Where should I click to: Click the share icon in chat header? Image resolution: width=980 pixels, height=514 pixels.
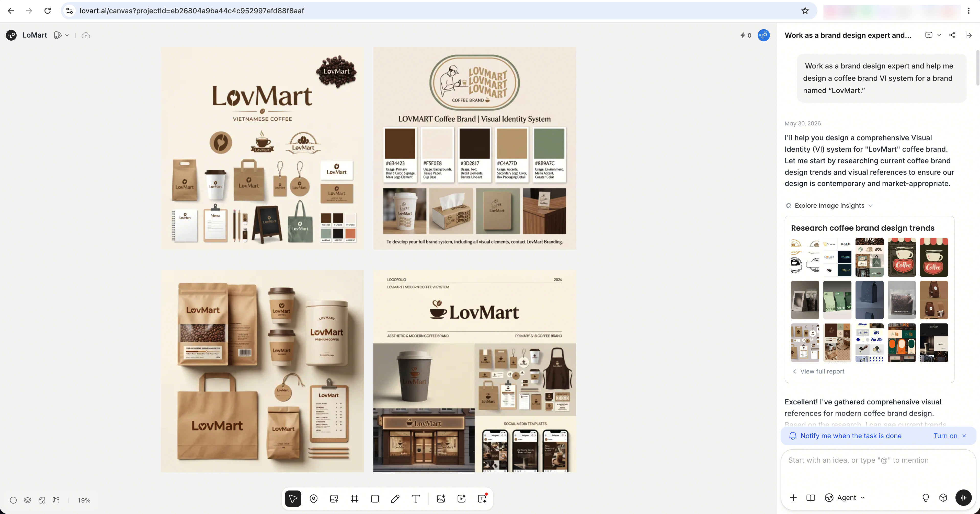click(952, 35)
